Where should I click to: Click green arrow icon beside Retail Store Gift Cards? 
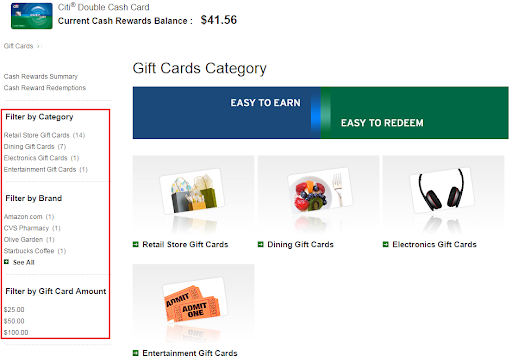pyautogui.click(x=136, y=244)
